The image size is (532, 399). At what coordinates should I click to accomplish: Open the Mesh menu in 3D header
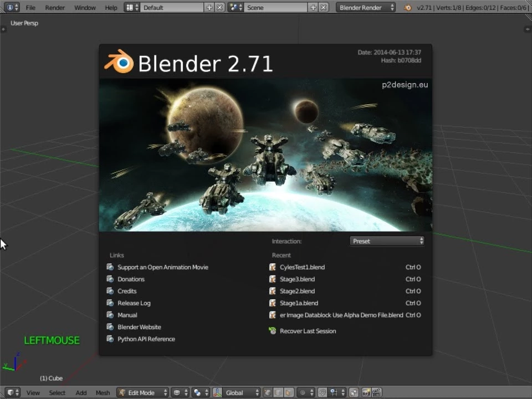pos(103,392)
